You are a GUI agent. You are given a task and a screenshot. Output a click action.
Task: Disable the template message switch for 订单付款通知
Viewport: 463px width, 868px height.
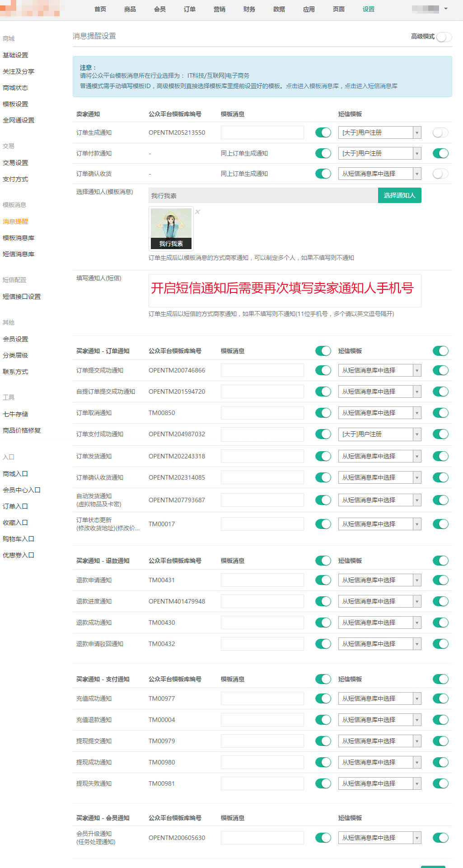(x=323, y=153)
